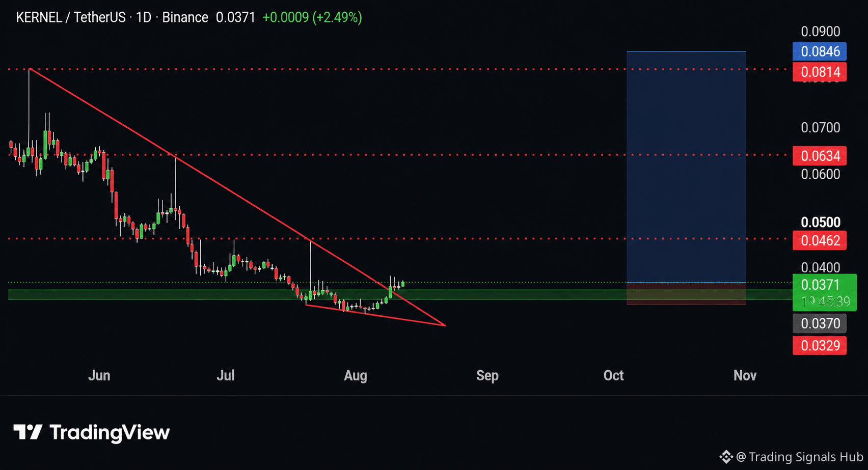Select the red 0.0814 price label
This screenshot has height=470, width=868.
point(820,72)
